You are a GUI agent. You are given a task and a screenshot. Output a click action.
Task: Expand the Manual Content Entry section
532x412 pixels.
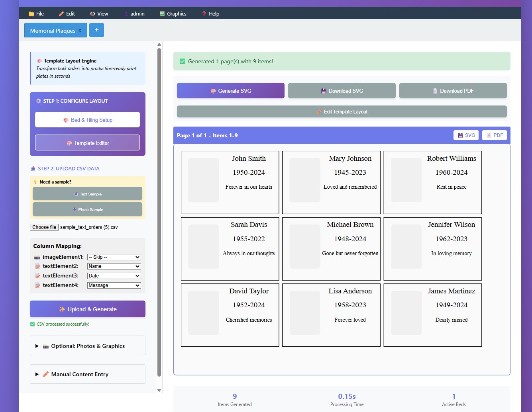pos(87,374)
